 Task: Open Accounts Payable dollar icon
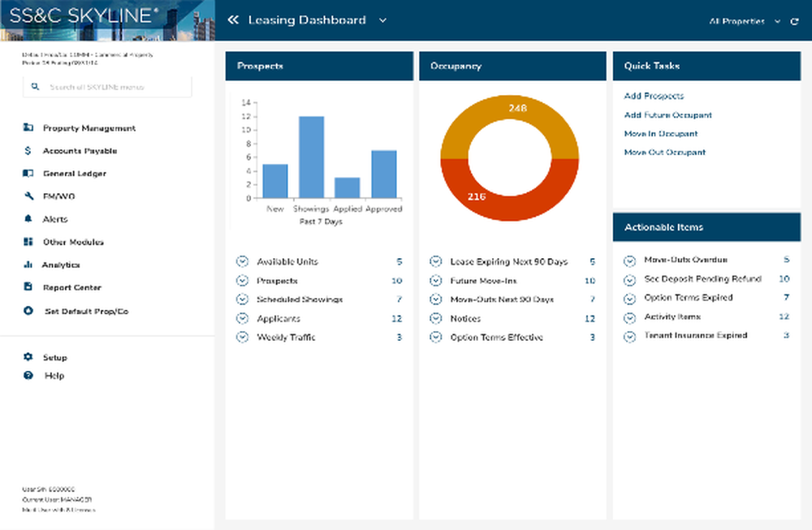point(28,151)
